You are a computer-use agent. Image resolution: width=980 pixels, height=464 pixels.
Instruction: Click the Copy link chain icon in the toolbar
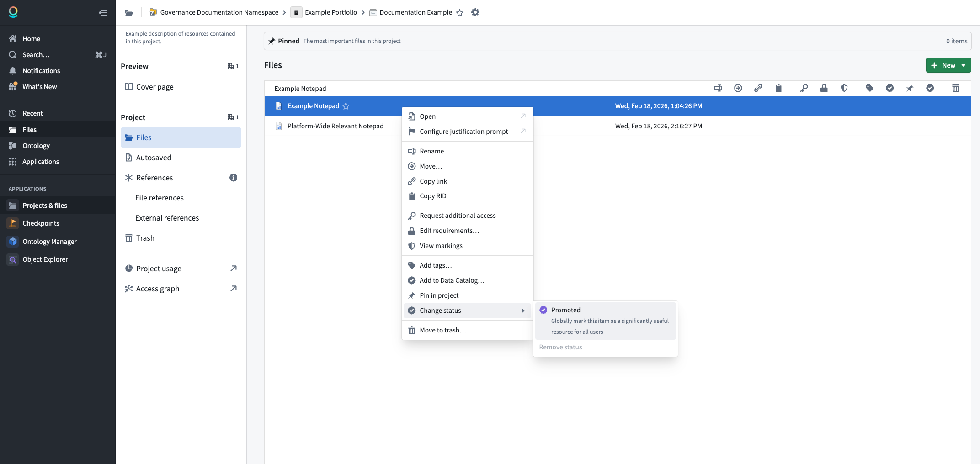click(758, 88)
